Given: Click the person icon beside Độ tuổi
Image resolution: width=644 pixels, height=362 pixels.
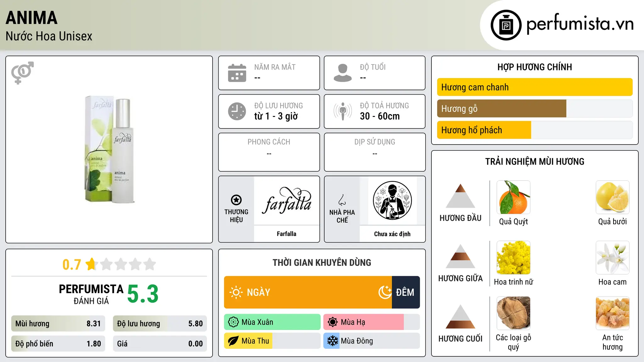Looking at the screenshot, I should pyautogui.click(x=343, y=73).
